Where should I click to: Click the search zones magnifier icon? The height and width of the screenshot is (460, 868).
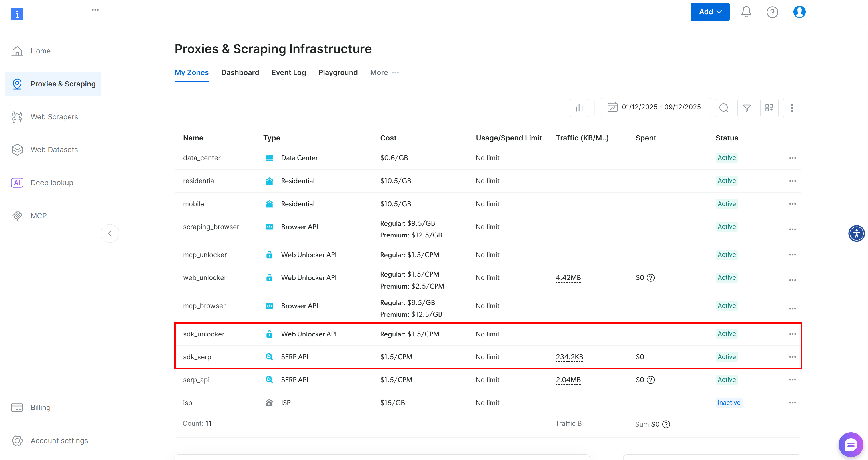[x=724, y=108]
